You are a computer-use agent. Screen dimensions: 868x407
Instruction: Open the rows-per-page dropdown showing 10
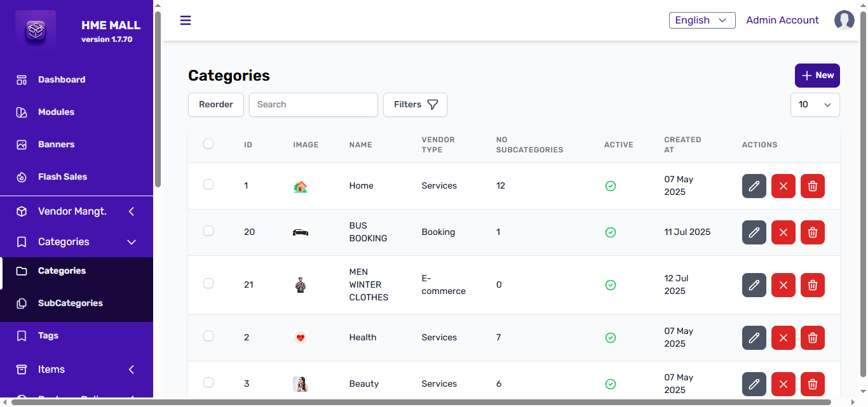(815, 105)
